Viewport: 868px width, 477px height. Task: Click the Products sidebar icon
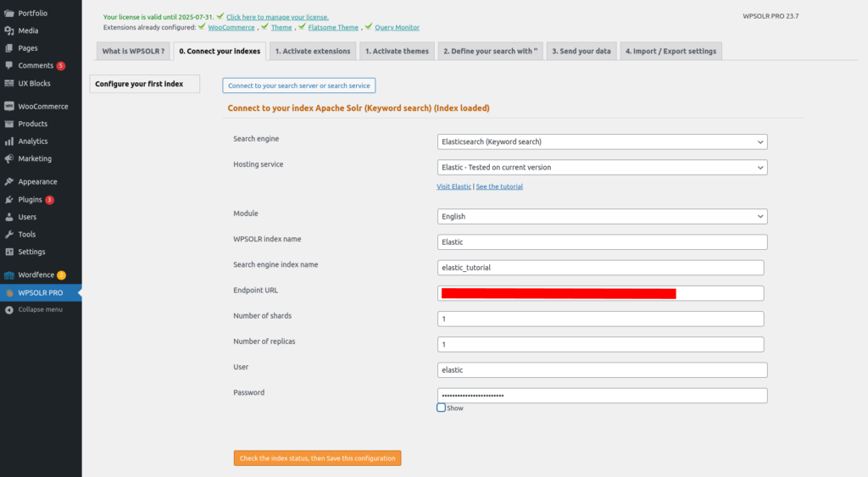tap(8, 124)
